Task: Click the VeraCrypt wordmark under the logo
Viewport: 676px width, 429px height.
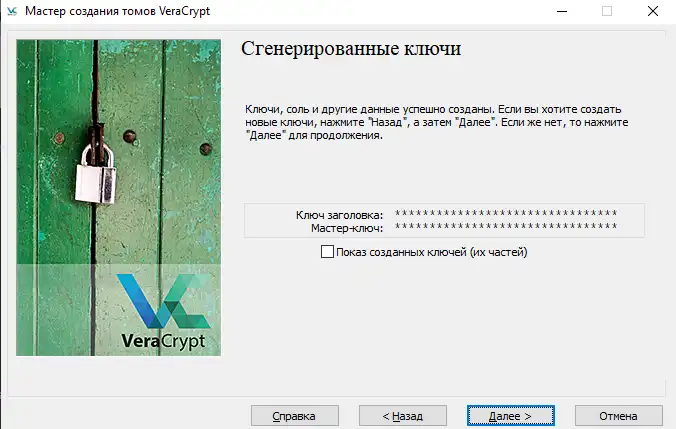Action: (x=162, y=340)
